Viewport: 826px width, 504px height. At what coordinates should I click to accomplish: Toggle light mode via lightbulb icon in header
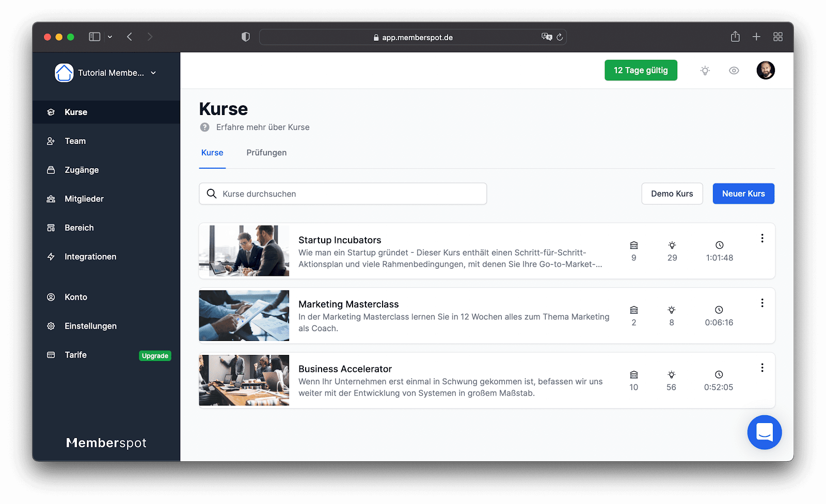(705, 71)
